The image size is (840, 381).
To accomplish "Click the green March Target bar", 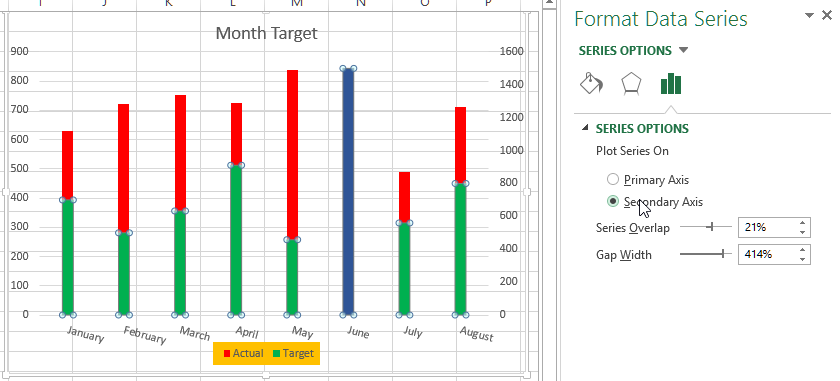I will 180,263.
